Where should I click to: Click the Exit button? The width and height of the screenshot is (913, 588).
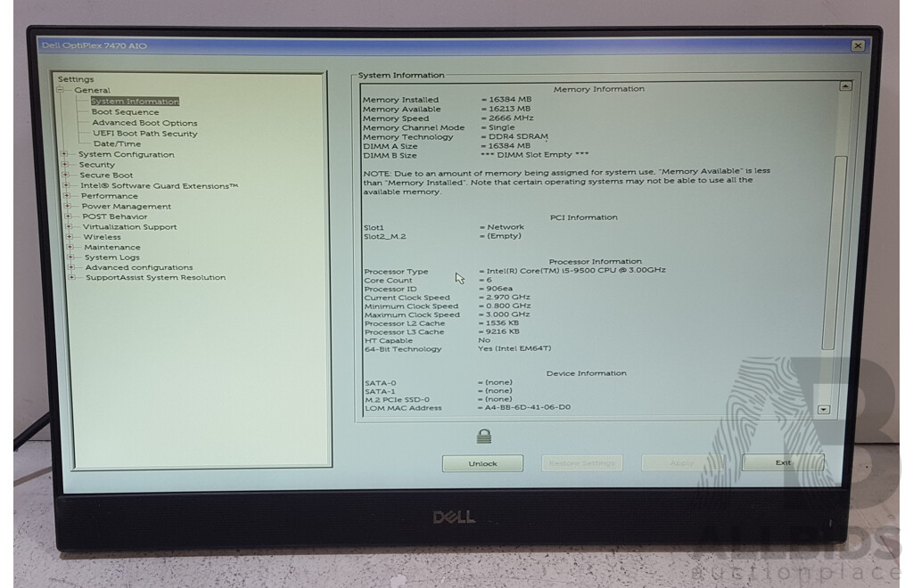[783, 463]
